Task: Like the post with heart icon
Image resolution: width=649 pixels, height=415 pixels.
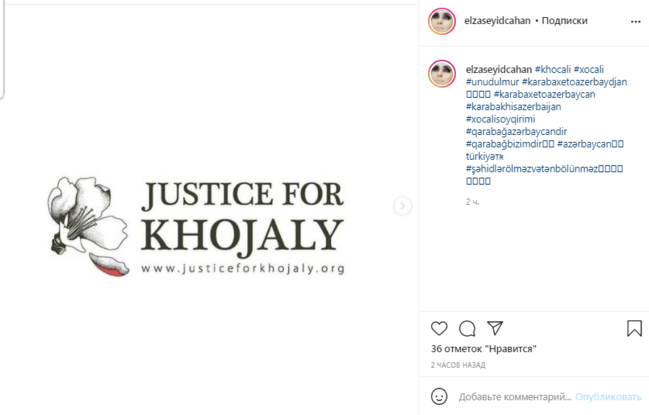Action: tap(439, 328)
